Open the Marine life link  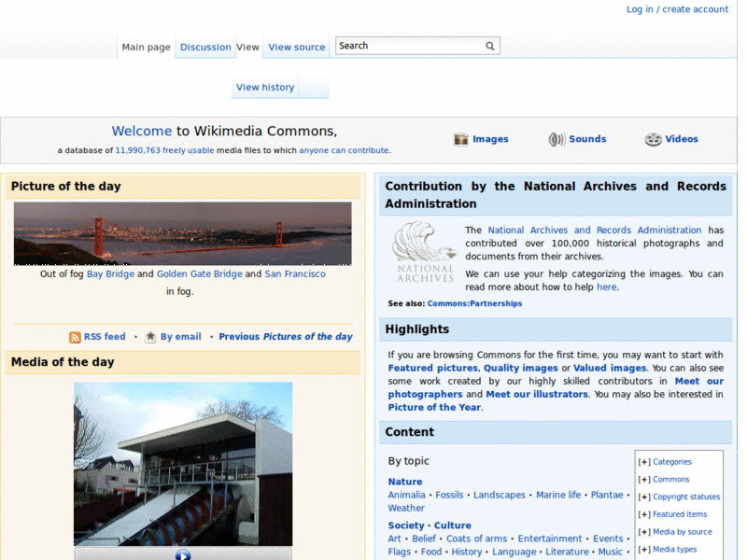click(558, 496)
